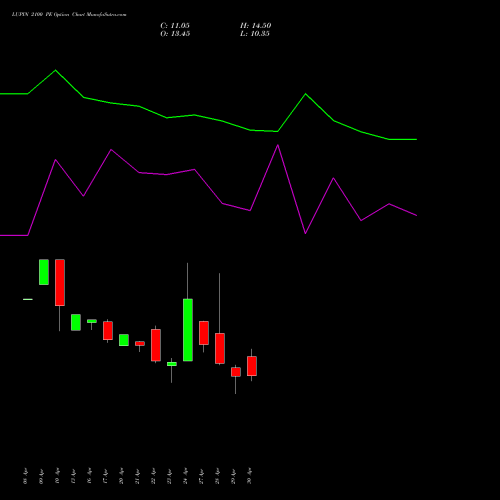Click the 30 Apr date label
The width and height of the screenshot is (500, 500).
click(250, 476)
